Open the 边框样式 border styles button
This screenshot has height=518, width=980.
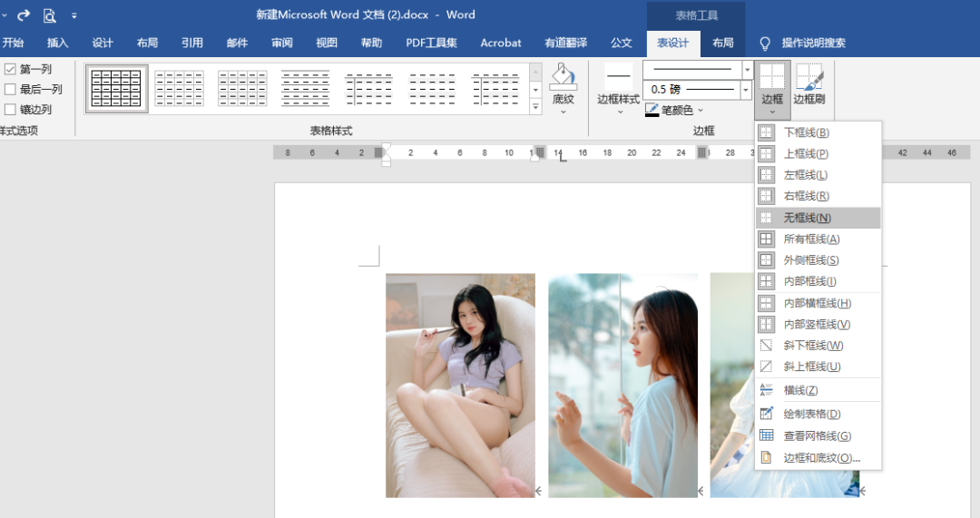pyautogui.click(x=618, y=87)
